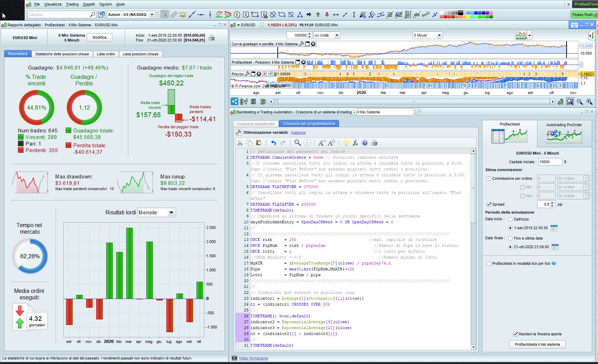Select the ruler measurement tool
Viewport: 598px width, 364px height.
click(174, 15)
